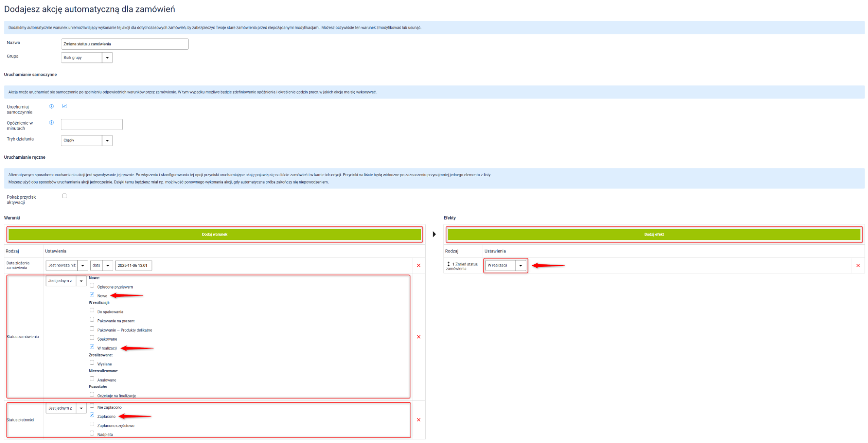Delete the Status zamówienia condition row
This screenshot has width=868, height=443.
coord(419,337)
